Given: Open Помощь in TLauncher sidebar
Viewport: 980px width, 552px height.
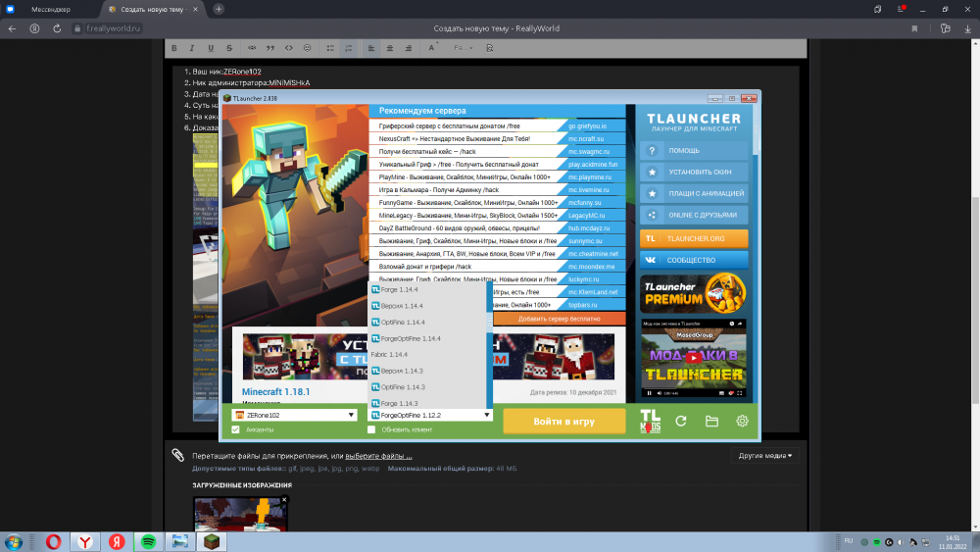Looking at the screenshot, I should [694, 151].
